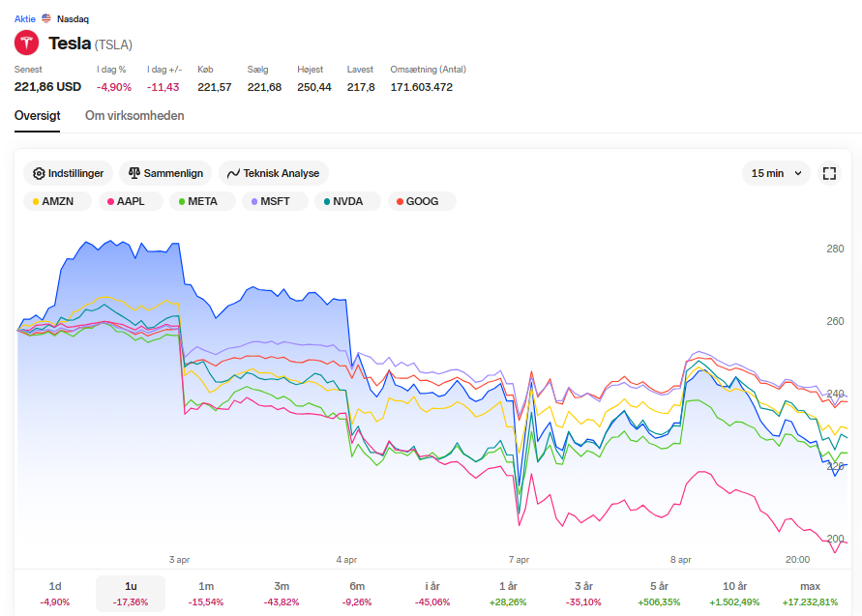Viewport: 862px width, 616px height.
Task: Click the 221,86 USD latest price
Action: (47, 87)
